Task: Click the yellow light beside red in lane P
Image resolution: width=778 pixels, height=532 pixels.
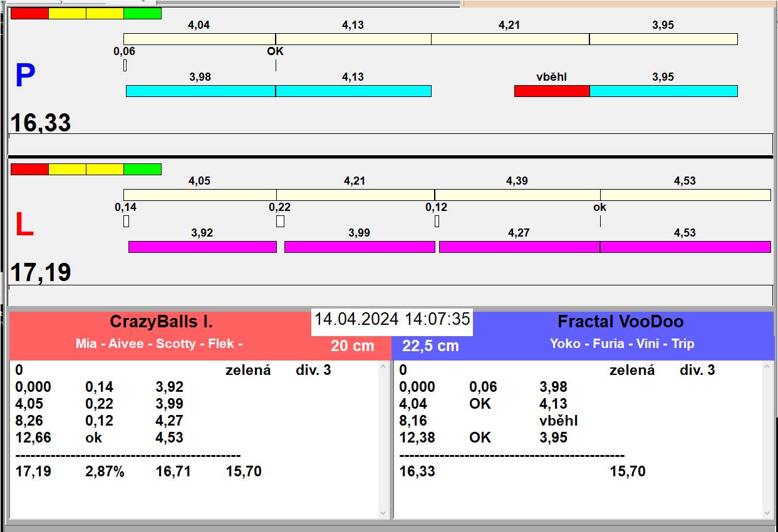Action: [x=67, y=13]
